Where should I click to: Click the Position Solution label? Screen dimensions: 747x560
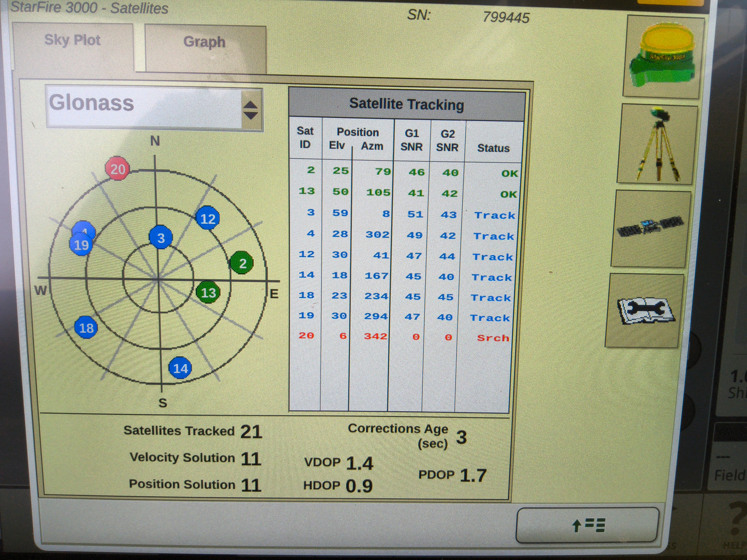182,484
